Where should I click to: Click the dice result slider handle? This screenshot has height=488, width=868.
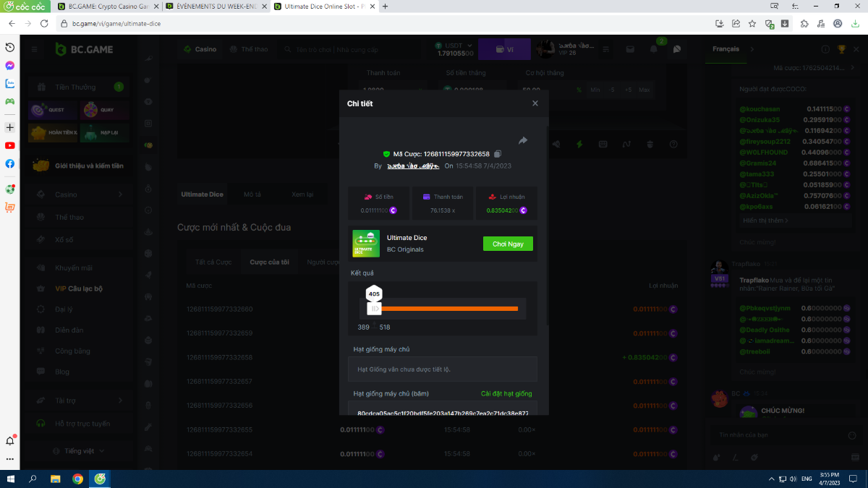click(x=374, y=308)
